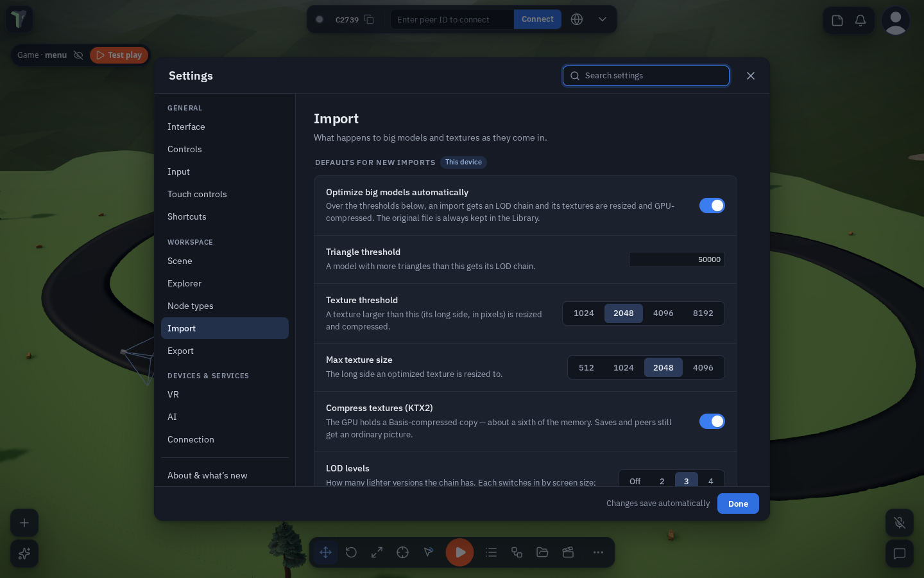Toggle the hidden-eye icon next to Game menu

coord(78,55)
